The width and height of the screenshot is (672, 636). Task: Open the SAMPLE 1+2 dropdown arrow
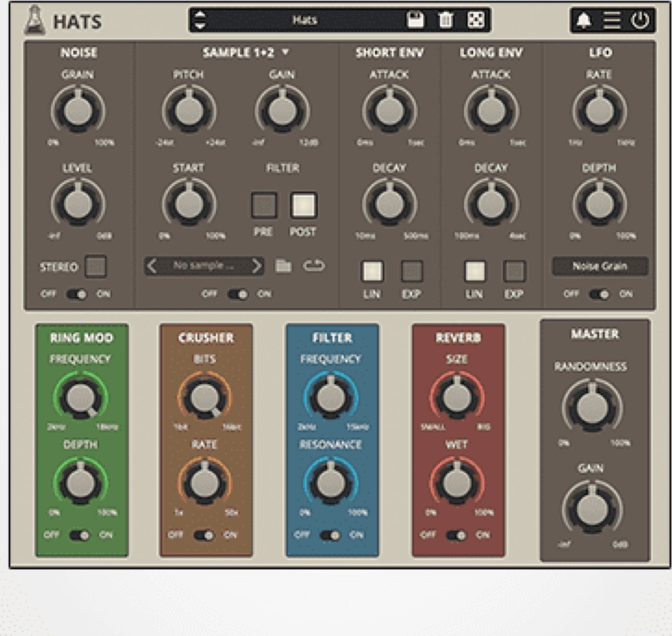(285, 52)
